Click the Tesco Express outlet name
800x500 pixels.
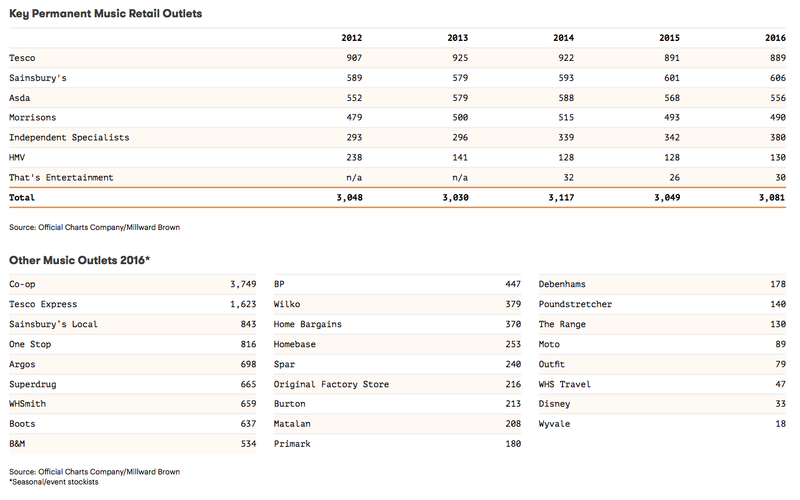tap(43, 305)
